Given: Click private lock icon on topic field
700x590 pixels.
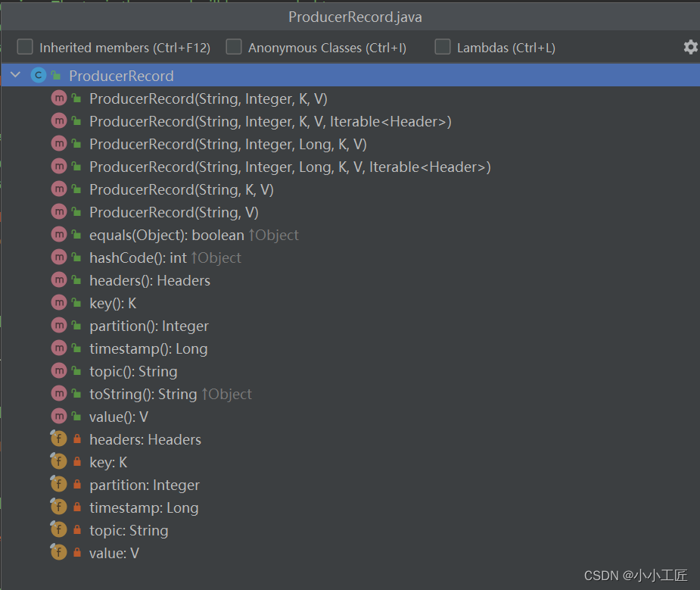Looking at the screenshot, I should tap(77, 530).
